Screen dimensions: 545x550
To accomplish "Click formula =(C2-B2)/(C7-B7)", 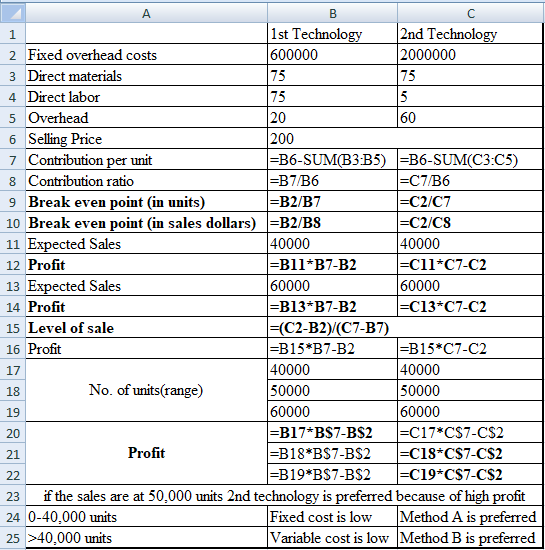I will [405, 328].
